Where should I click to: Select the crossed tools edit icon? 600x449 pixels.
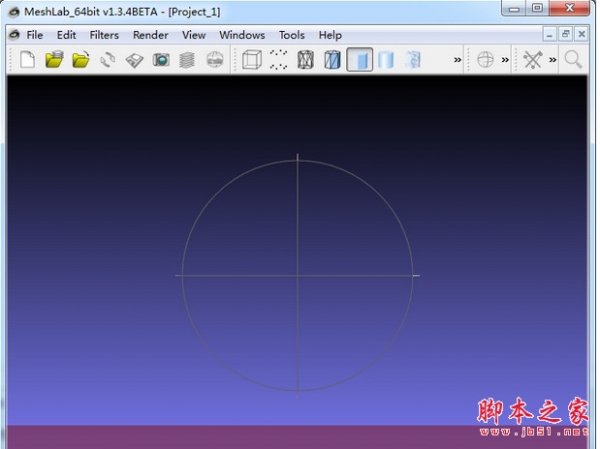(x=533, y=60)
